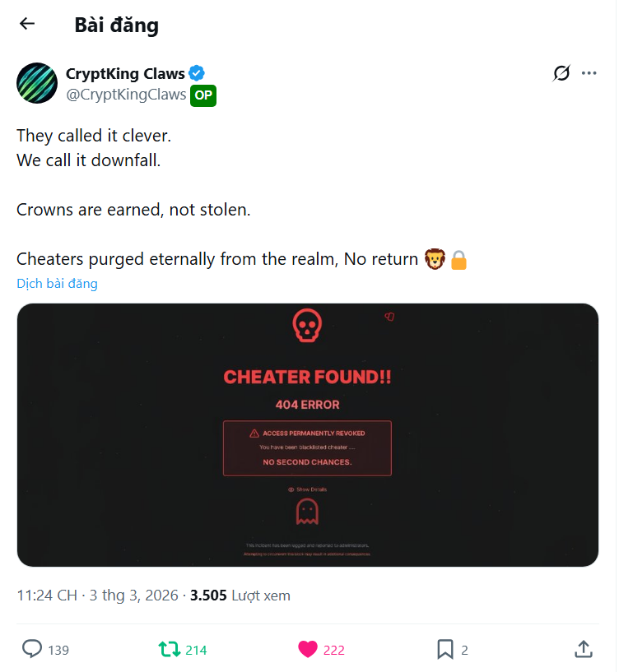This screenshot has height=672, width=619.
Task: Toggle the repost arrows icon
Action: (170, 649)
